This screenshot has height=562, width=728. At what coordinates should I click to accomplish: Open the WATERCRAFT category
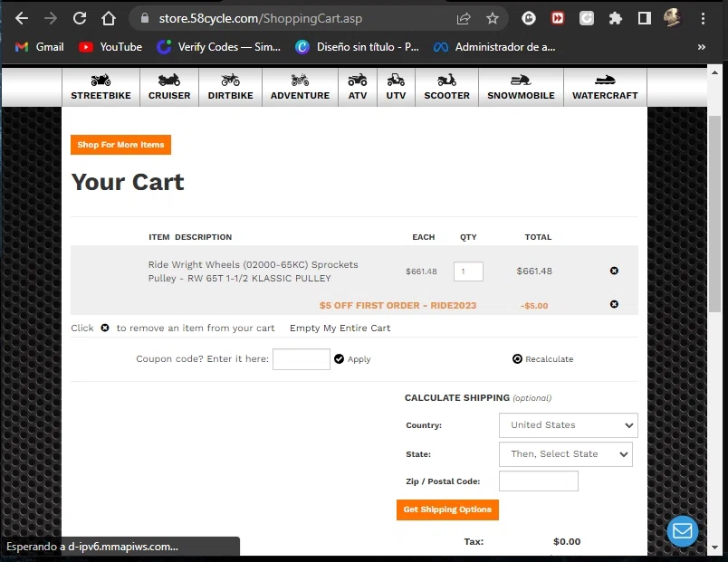tap(605, 87)
